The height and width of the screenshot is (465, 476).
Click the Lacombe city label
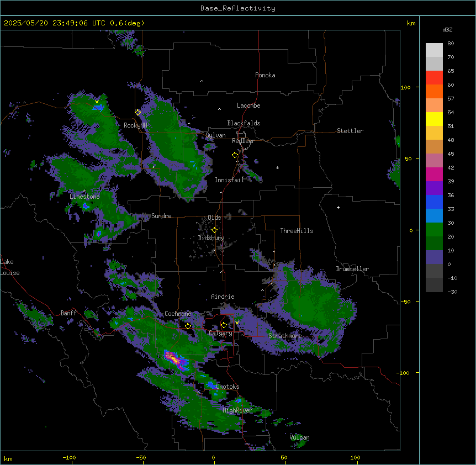pos(248,105)
